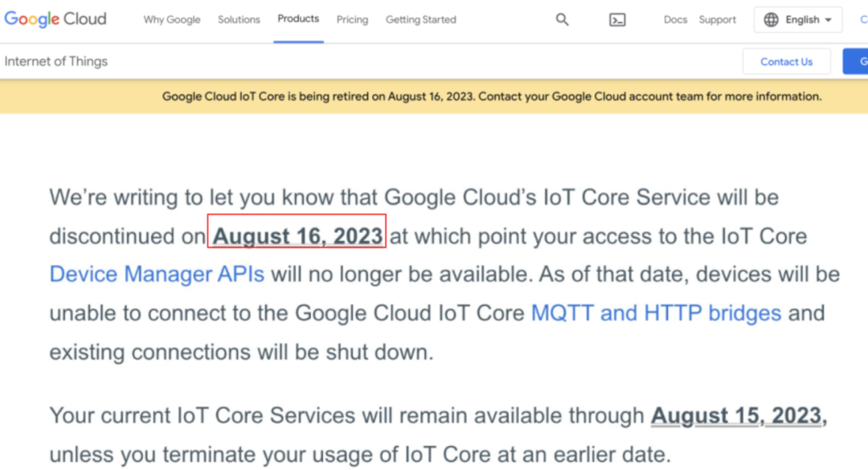Open the Getting Started menu item
868x470 pixels.
click(x=420, y=20)
